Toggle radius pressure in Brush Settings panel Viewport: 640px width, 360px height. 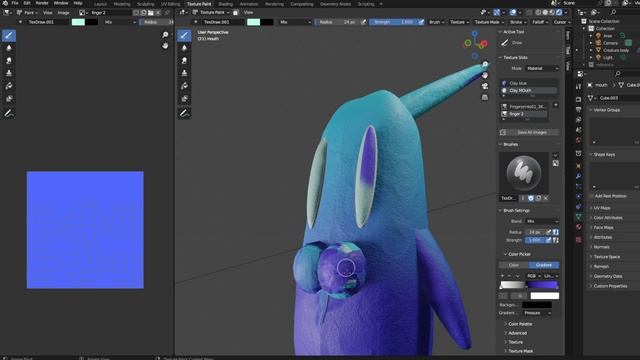pos(549,232)
